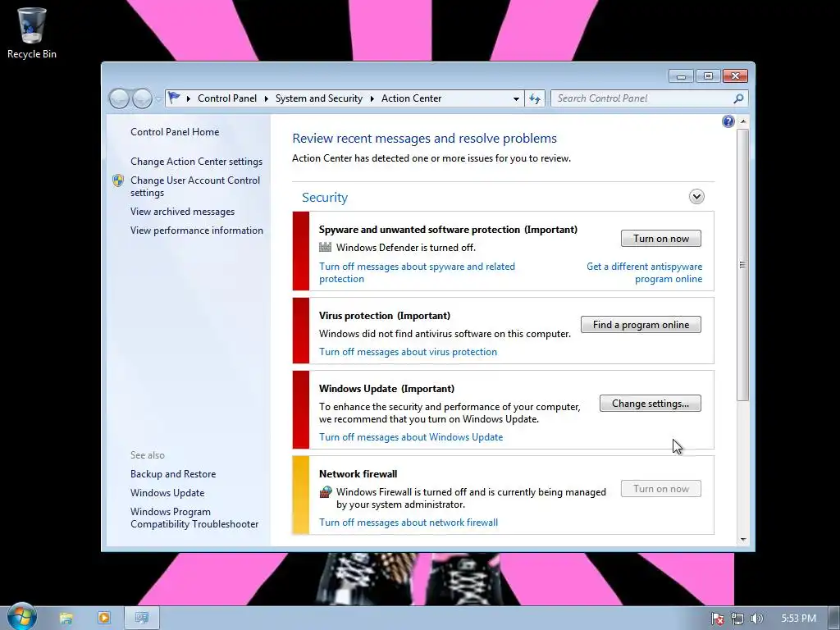
Task: Open Control Panel Home link
Action: tap(175, 132)
